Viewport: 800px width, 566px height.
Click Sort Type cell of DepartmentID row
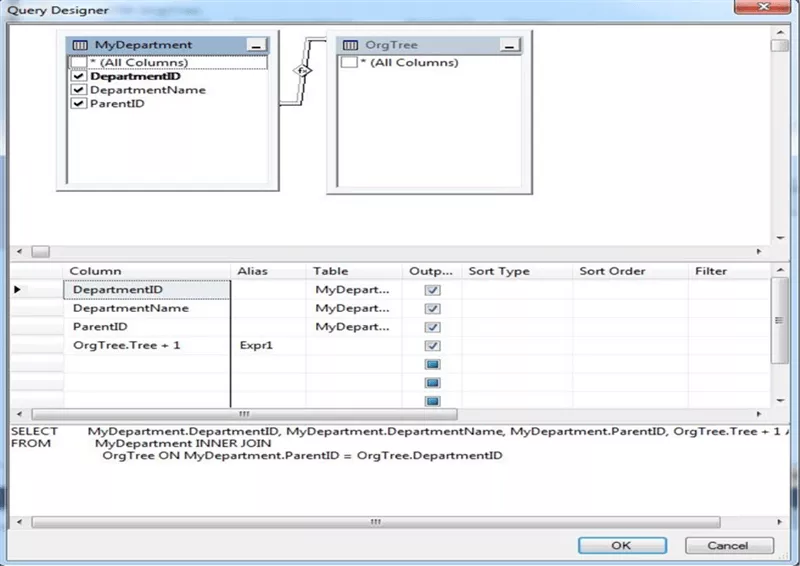517,289
